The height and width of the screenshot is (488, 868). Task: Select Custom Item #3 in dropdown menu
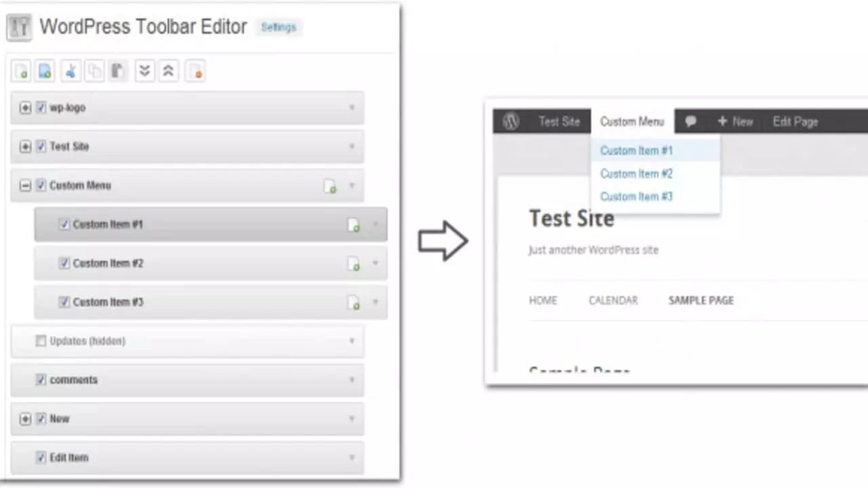(x=637, y=197)
